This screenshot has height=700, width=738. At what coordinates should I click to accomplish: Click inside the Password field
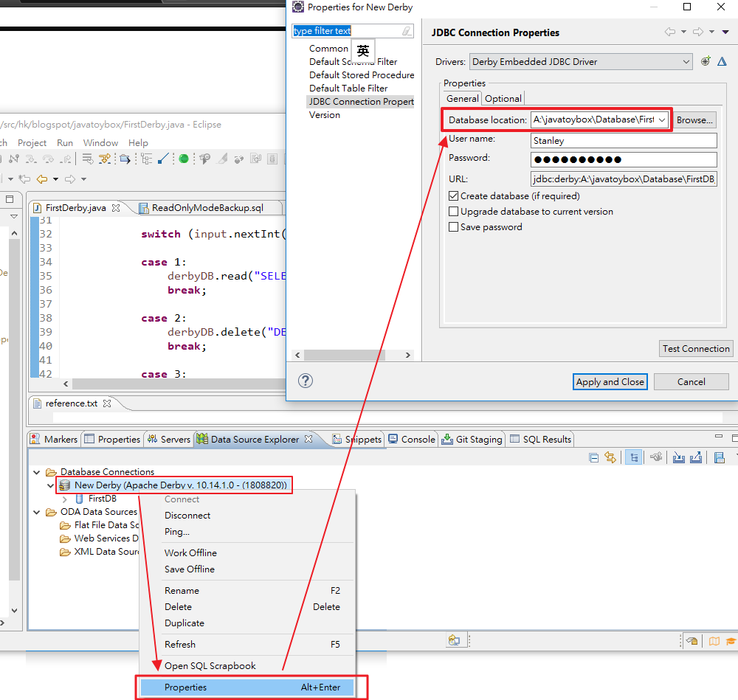click(x=624, y=159)
